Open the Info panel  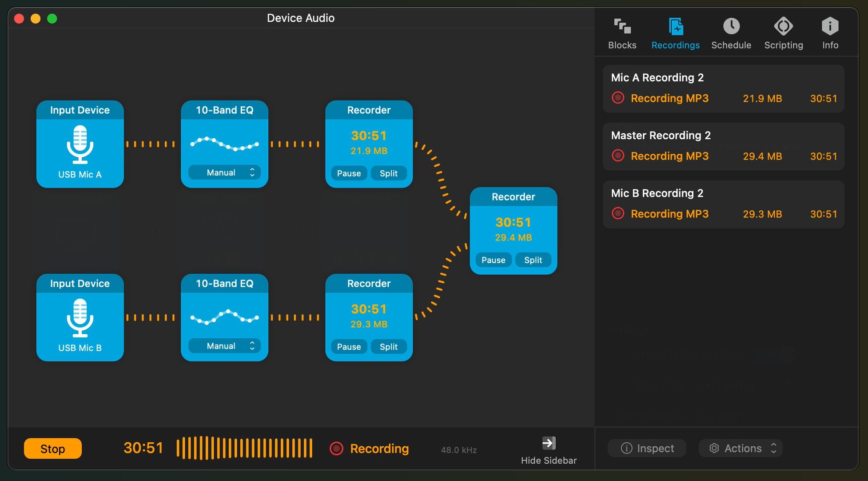(x=830, y=31)
